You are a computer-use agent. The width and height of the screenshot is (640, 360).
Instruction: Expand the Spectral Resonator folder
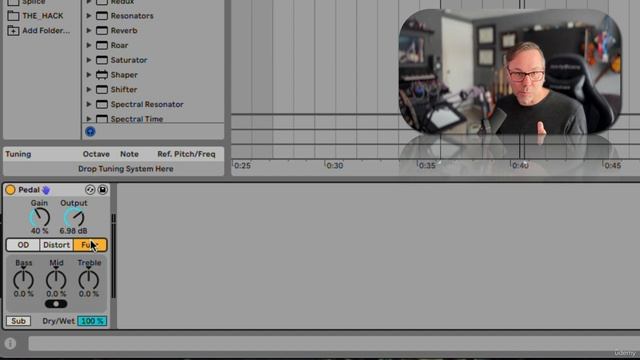tap(89, 104)
